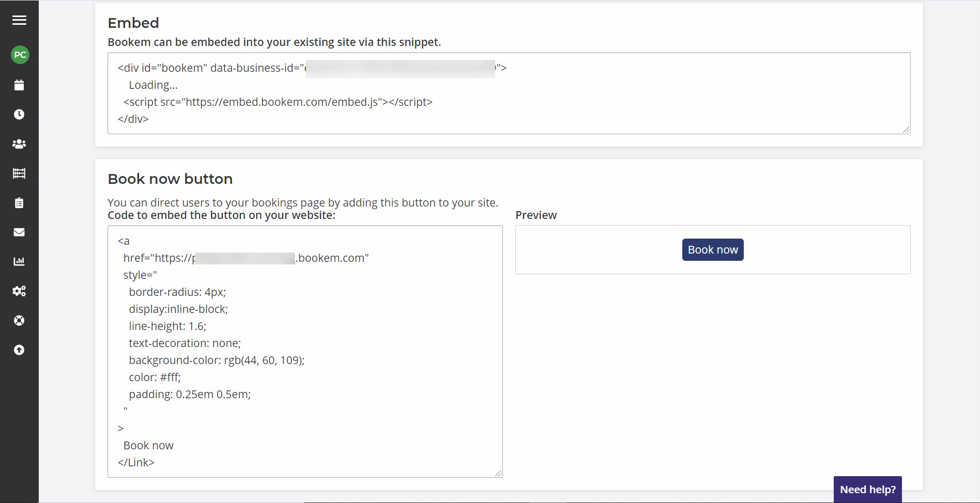
Task: Click the Loading... line in the embed snippet
Action: click(x=153, y=85)
